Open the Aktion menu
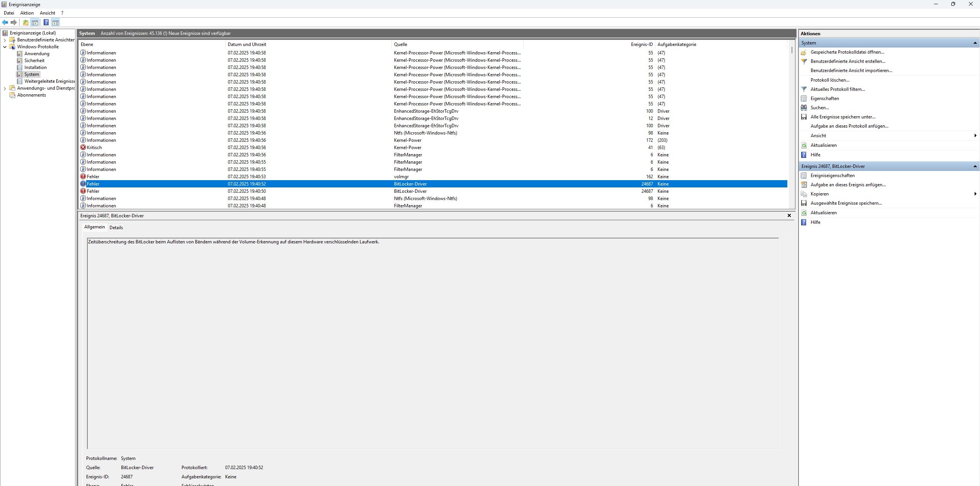This screenshot has height=486, width=980. point(27,13)
